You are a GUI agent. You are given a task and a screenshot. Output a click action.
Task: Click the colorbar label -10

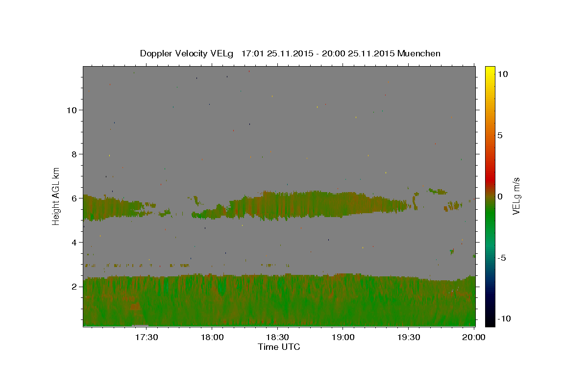[x=504, y=318]
